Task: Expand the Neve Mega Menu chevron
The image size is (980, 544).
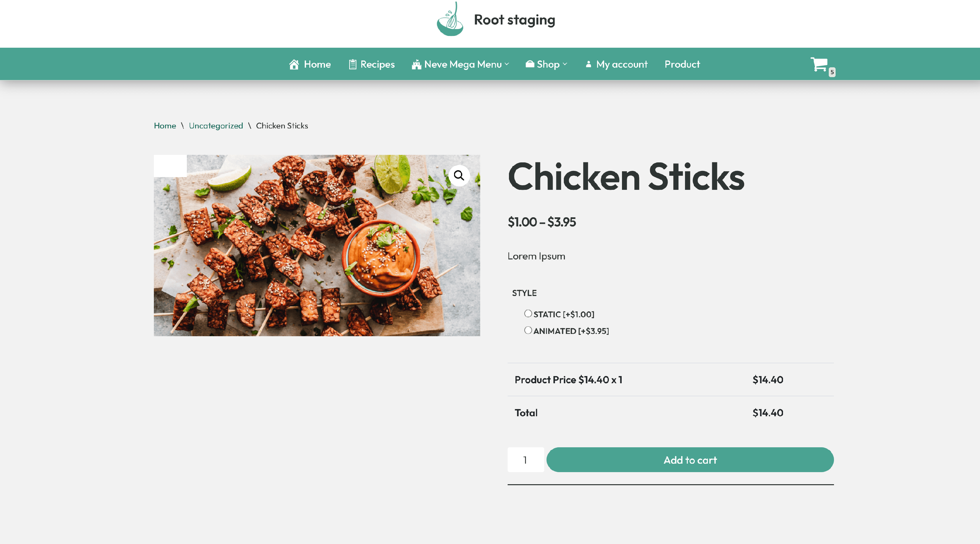Action: click(507, 64)
